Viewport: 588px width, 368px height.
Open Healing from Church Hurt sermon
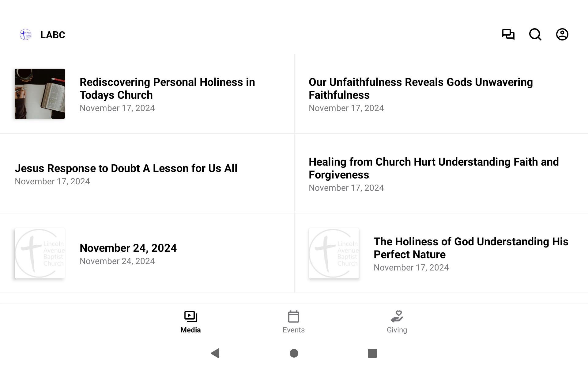pos(433,168)
